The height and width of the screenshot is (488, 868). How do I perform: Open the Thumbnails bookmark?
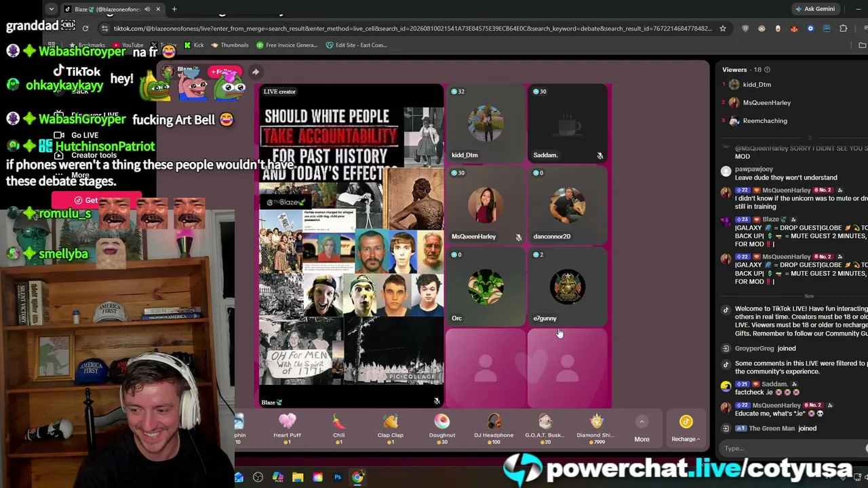[x=230, y=45]
